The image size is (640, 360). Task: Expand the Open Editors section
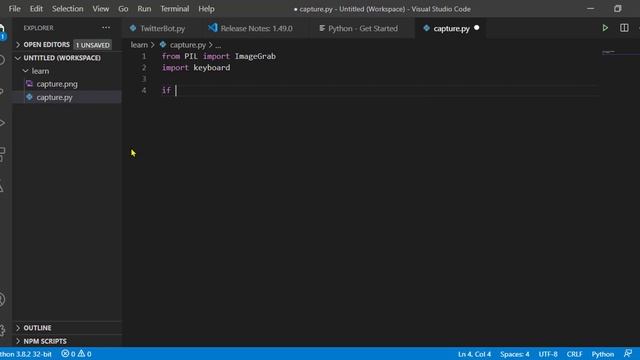[18, 44]
